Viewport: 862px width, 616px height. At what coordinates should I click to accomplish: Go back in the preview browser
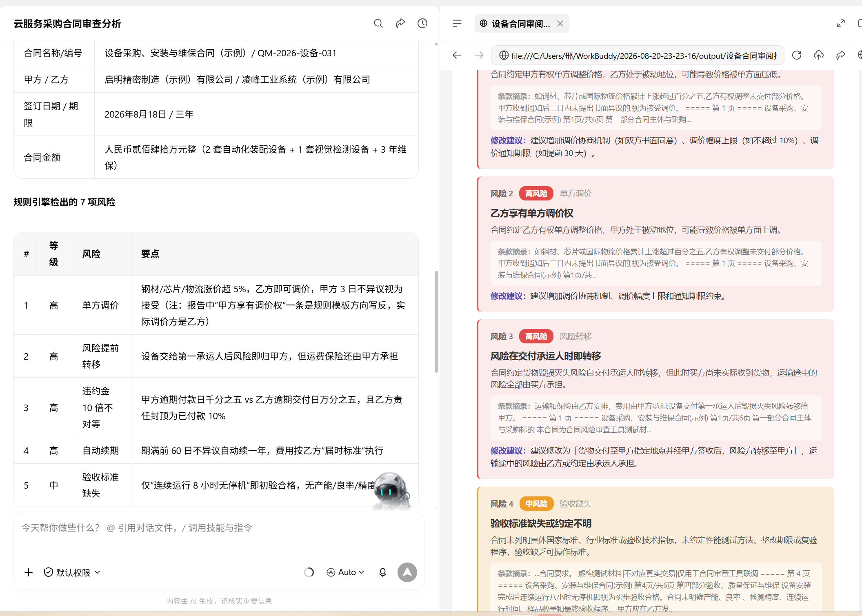click(457, 55)
